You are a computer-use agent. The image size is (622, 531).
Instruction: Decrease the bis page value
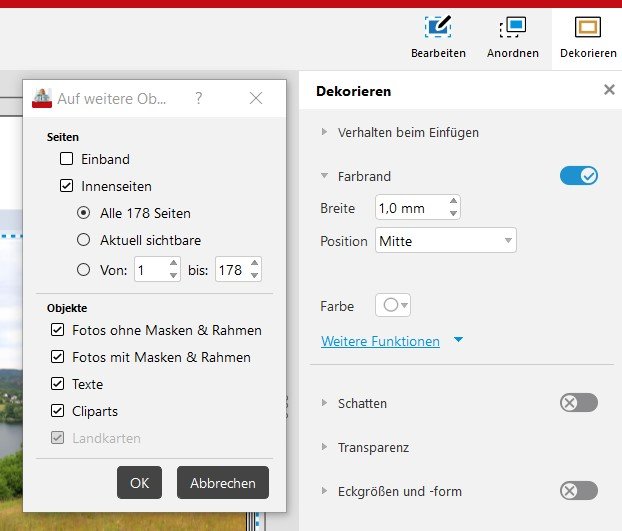[255, 276]
